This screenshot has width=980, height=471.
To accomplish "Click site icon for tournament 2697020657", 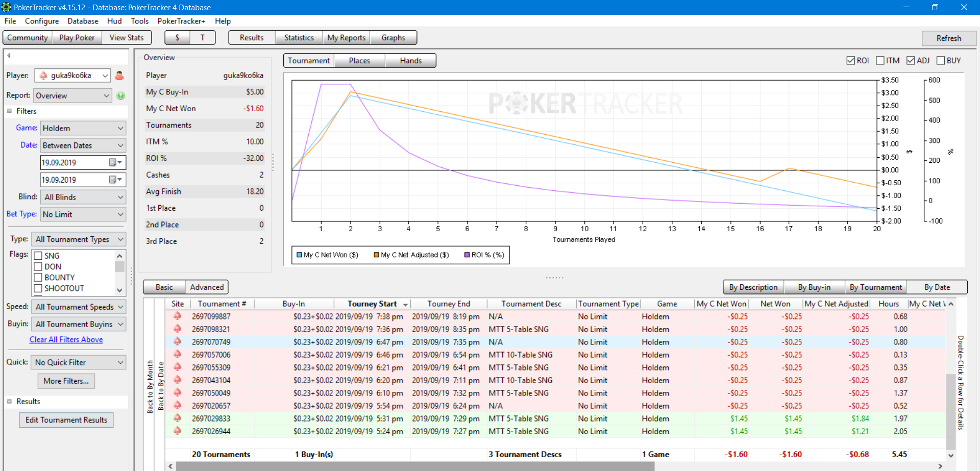I will [x=177, y=406].
